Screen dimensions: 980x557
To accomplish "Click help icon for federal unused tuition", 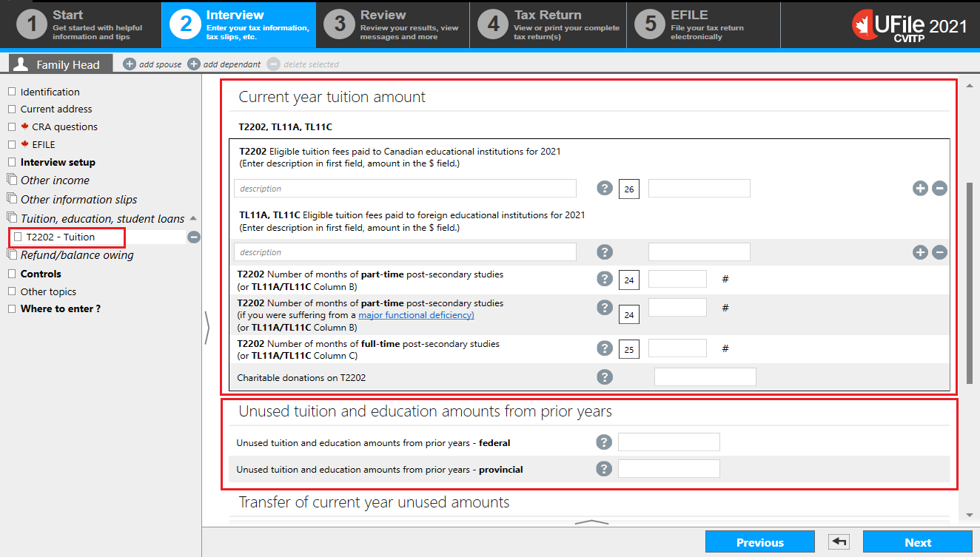I will pyautogui.click(x=604, y=442).
